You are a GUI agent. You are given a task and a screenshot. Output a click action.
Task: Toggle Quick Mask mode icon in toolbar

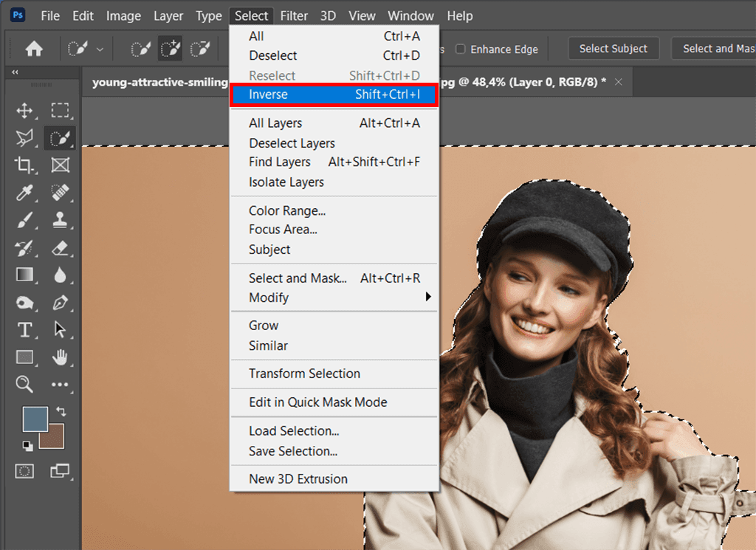[x=24, y=471]
